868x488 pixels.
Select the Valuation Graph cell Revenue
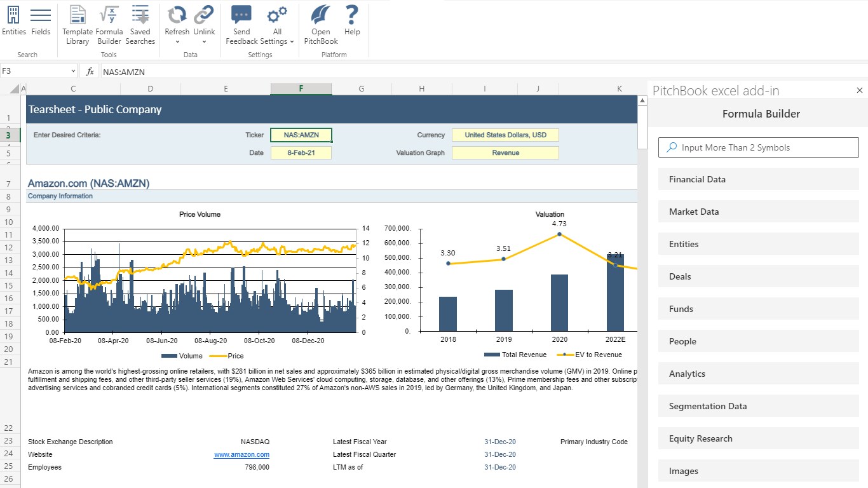(505, 152)
